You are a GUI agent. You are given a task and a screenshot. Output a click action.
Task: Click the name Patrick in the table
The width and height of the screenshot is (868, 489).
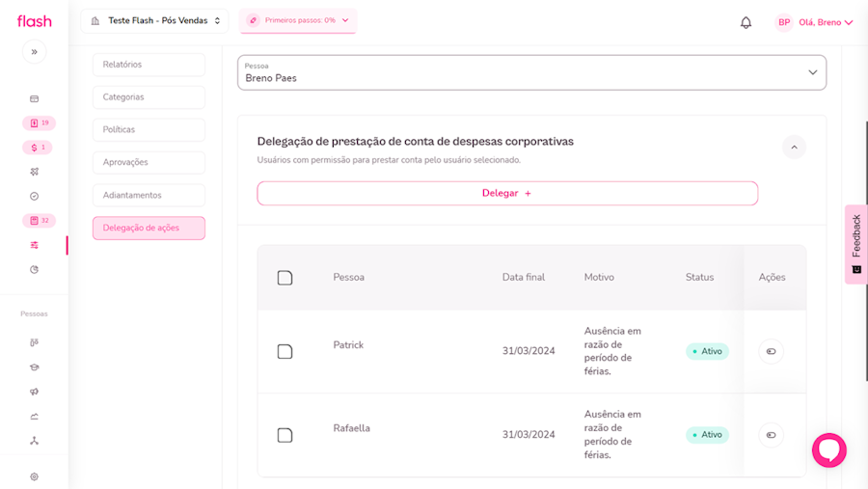click(348, 344)
